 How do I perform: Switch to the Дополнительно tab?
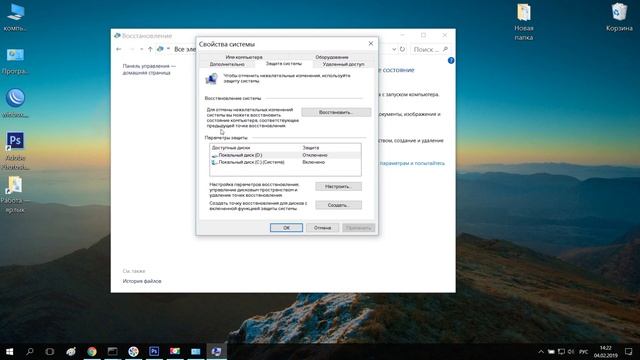pos(227,64)
